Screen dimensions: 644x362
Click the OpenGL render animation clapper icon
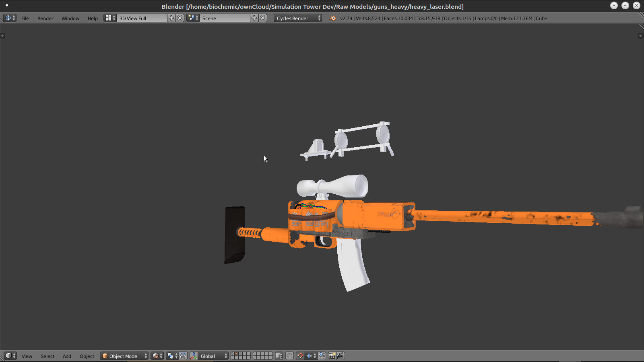[x=341, y=356]
